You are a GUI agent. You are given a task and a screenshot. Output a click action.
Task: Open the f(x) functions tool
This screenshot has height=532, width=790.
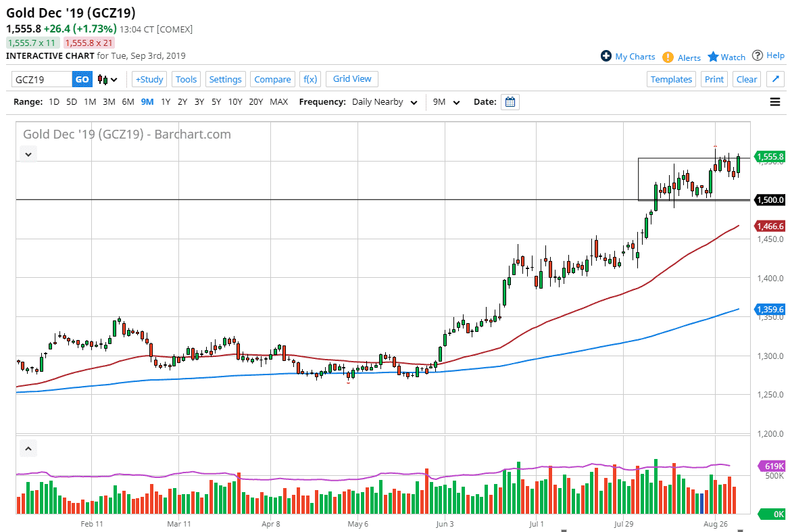(x=310, y=79)
